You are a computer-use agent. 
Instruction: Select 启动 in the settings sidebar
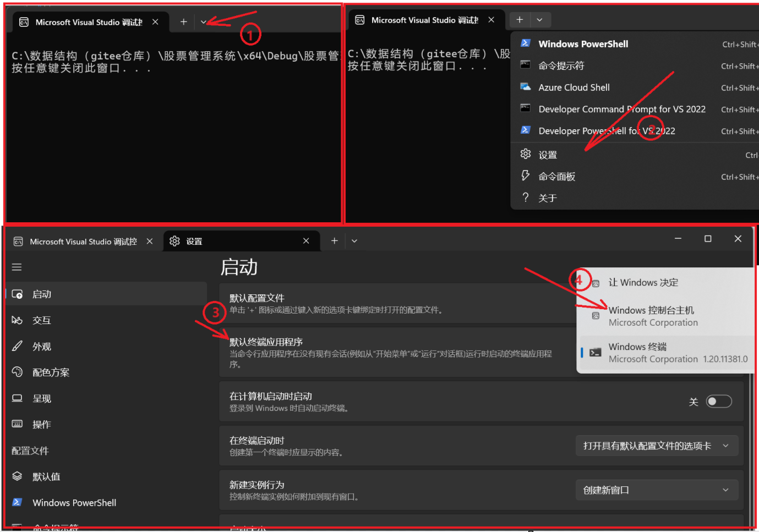pos(106,294)
